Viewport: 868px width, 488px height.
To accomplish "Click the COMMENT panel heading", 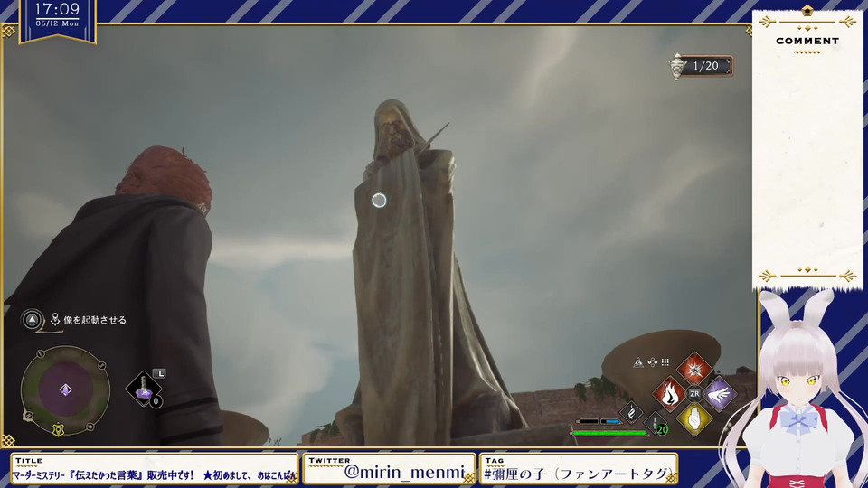I will pyautogui.click(x=807, y=41).
